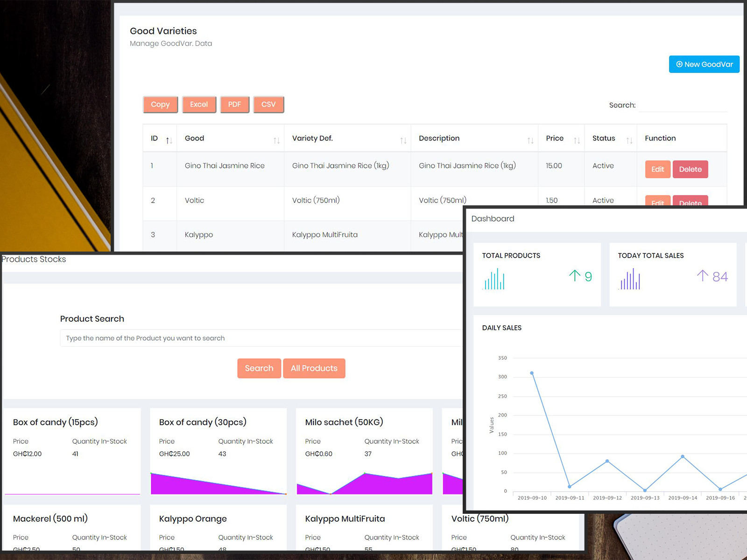Show All Products
This screenshot has height=560, width=747.
pyautogui.click(x=314, y=368)
